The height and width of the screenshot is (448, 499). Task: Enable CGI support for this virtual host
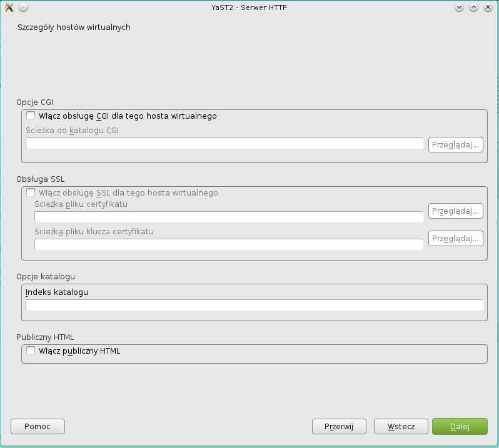pos(31,116)
